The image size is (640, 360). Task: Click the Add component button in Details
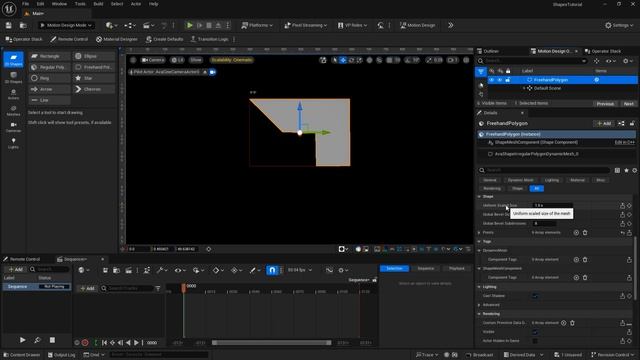coord(604,123)
